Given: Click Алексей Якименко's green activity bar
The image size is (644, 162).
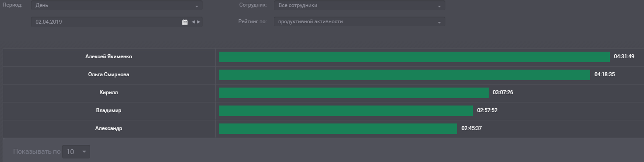Looking at the screenshot, I should [414, 57].
